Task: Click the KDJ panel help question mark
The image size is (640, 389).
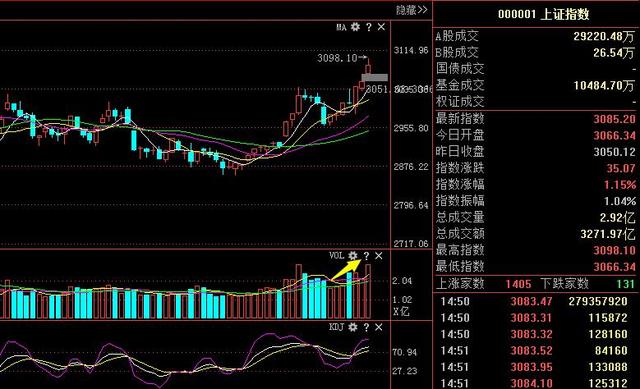Action: tap(366, 327)
